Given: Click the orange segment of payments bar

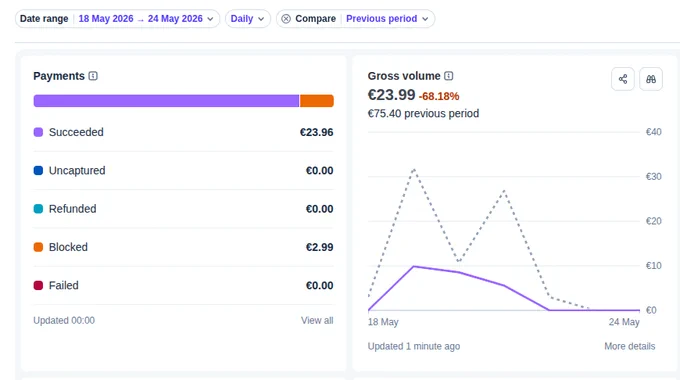Looking at the screenshot, I should tap(317, 101).
